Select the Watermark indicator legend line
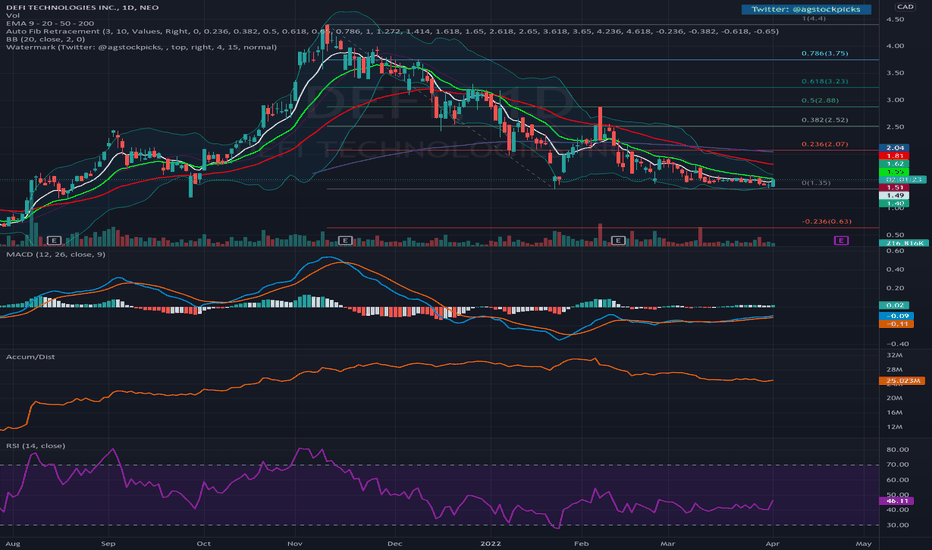 click(x=141, y=47)
